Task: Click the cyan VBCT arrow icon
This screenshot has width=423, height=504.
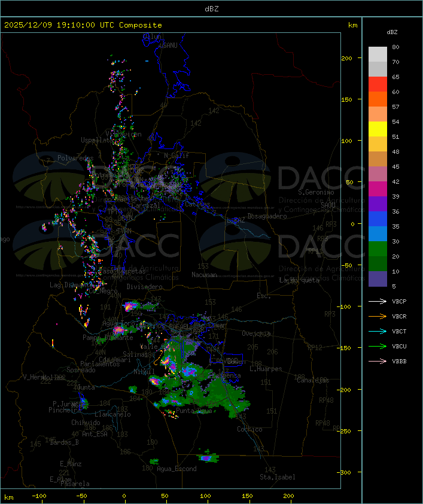Action: point(378,331)
